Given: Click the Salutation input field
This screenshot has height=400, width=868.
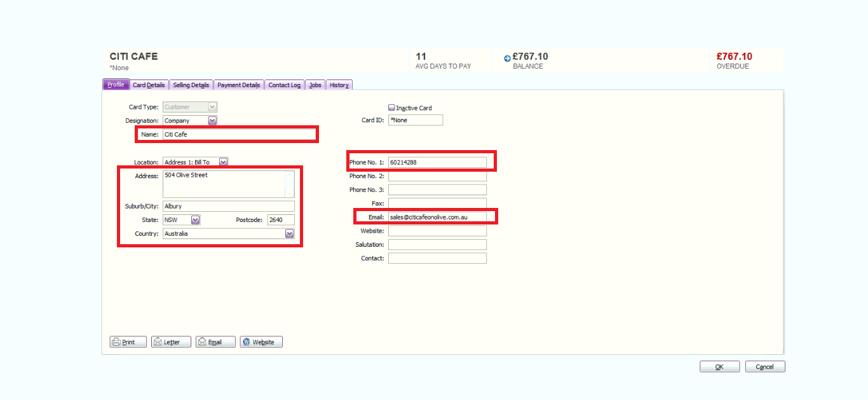Looking at the screenshot, I should tap(437, 244).
